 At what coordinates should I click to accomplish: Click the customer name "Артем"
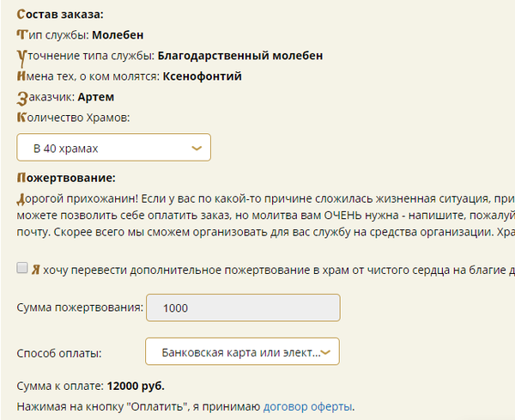coord(95,97)
